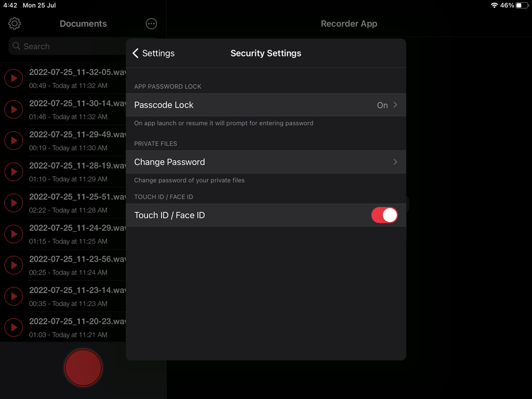Screen dimensions: 532x399
Task: Expand the chevron next to Passcode Lock On
Action: [x=395, y=105]
